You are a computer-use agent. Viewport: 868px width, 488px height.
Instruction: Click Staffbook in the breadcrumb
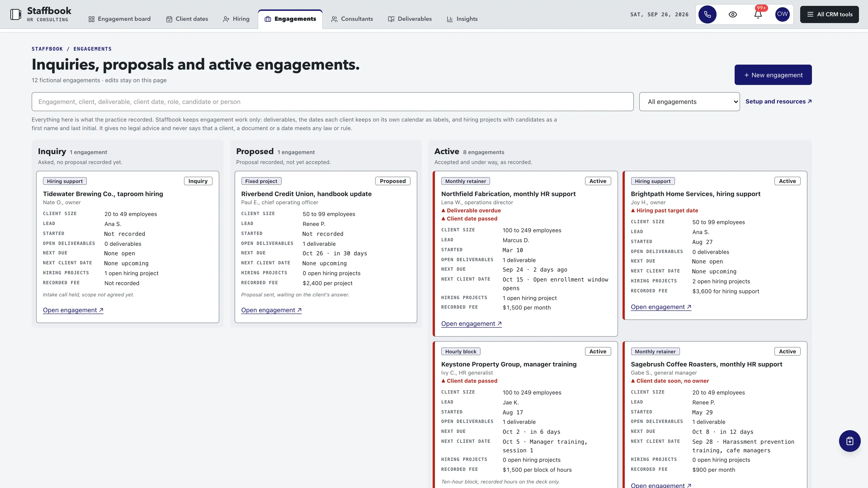click(47, 49)
